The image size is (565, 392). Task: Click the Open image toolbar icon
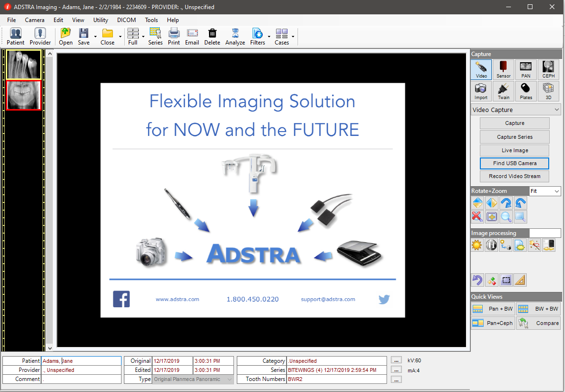[x=66, y=36]
